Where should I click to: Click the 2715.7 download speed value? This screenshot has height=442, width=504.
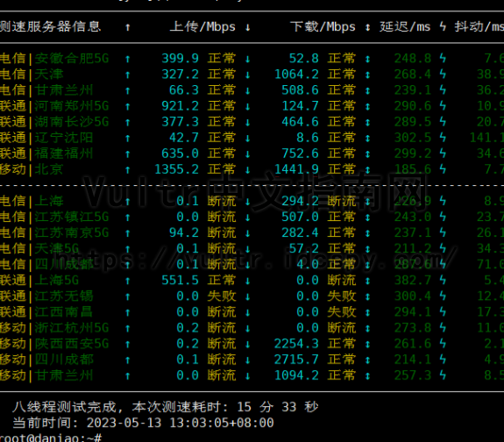tap(296, 360)
